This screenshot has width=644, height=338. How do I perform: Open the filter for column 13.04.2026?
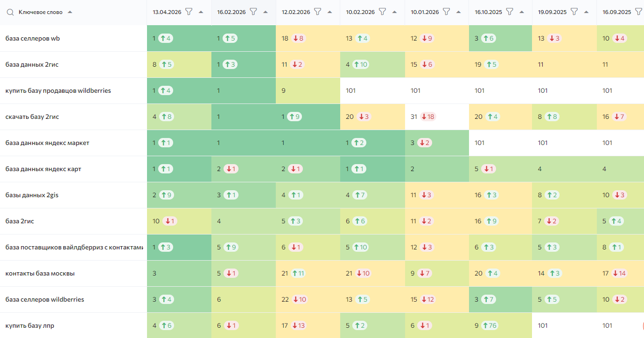(x=189, y=12)
